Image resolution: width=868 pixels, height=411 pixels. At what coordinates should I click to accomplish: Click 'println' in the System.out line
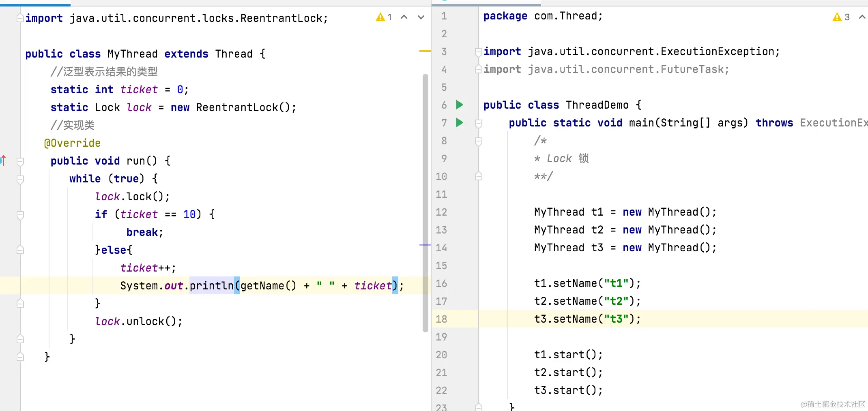212,286
